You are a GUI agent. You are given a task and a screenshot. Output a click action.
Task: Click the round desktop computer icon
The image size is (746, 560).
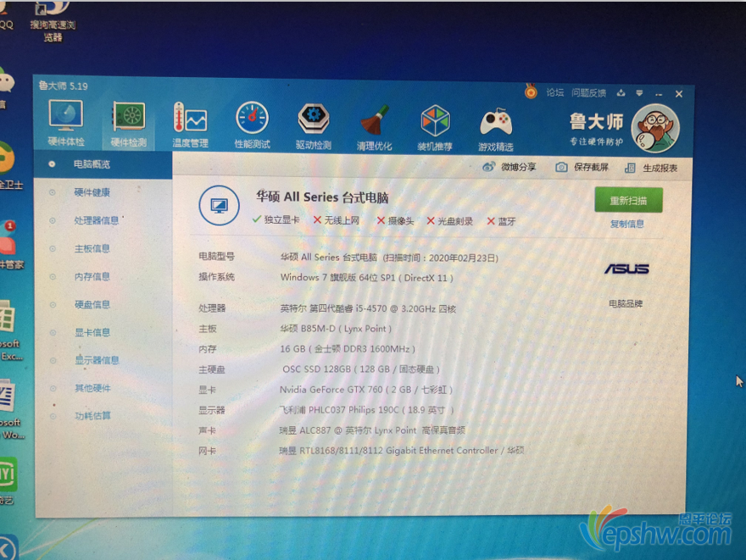click(219, 205)
